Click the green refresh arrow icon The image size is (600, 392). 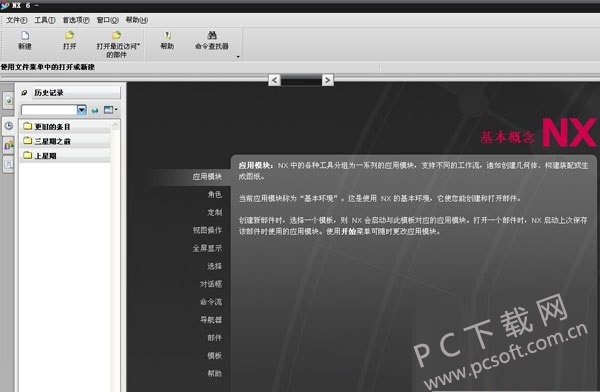coord(95,110)
